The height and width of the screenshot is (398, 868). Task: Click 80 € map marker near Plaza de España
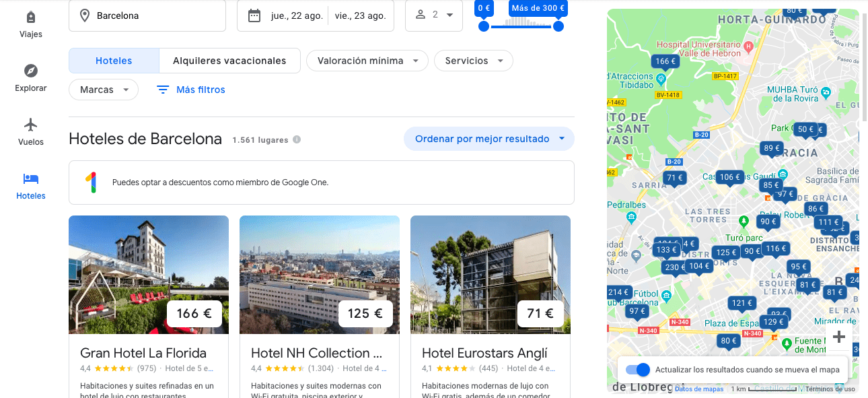(x=729, y=341)
